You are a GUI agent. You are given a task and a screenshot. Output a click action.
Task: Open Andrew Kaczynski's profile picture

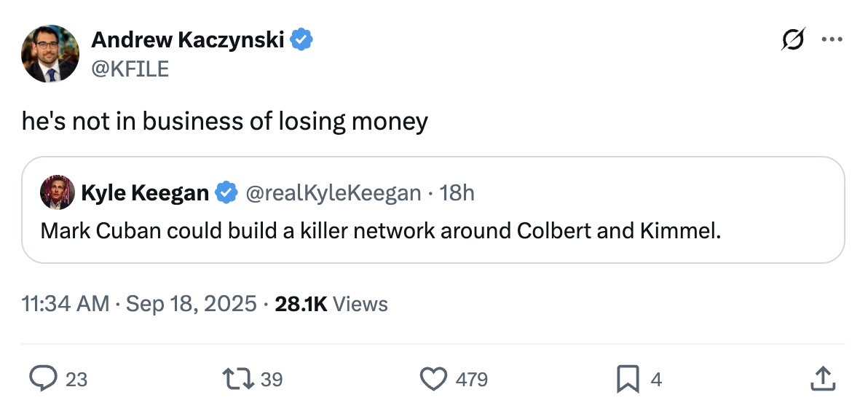click(x=50, y=53)
